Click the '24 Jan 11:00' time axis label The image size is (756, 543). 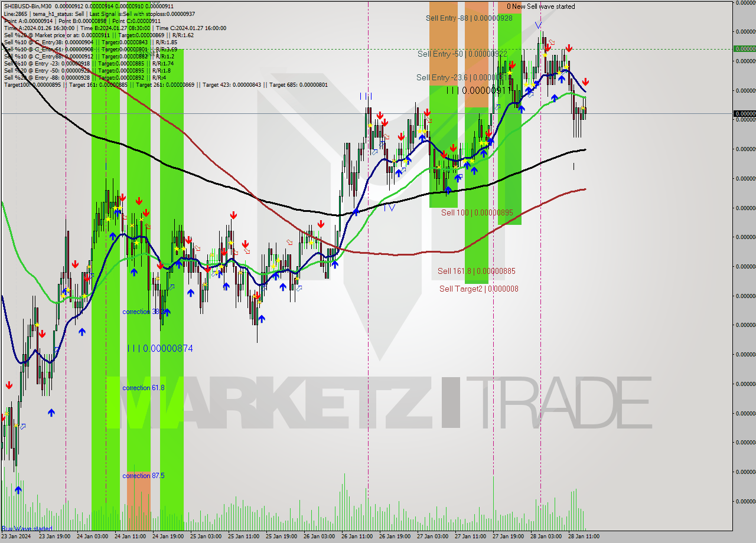pos(131,537)
